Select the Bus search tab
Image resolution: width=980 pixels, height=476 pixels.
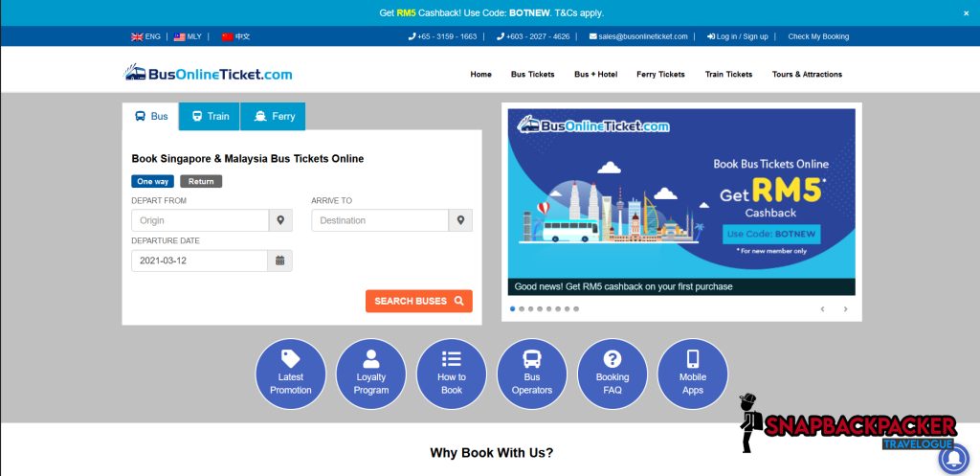(150, 116)
